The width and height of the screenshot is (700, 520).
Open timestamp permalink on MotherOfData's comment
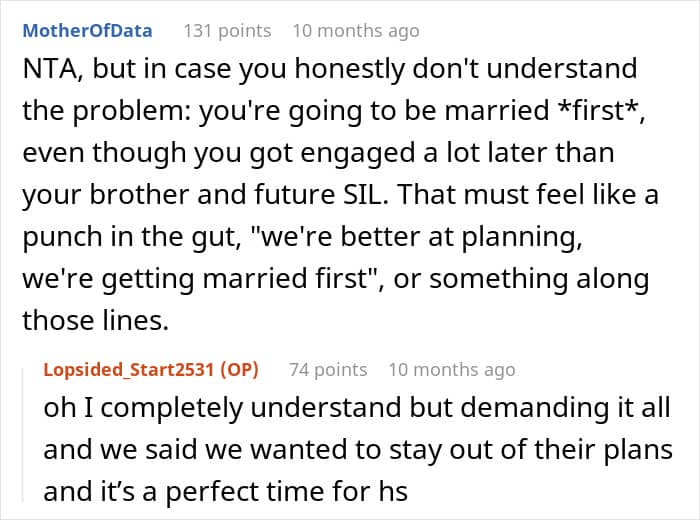[356, 31]
